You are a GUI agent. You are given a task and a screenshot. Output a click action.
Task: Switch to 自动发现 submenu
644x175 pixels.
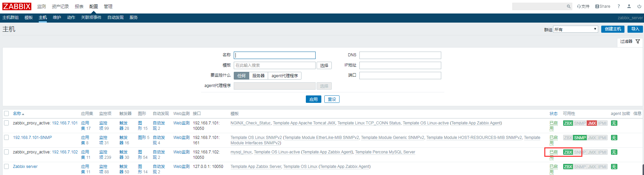point(116,18)
